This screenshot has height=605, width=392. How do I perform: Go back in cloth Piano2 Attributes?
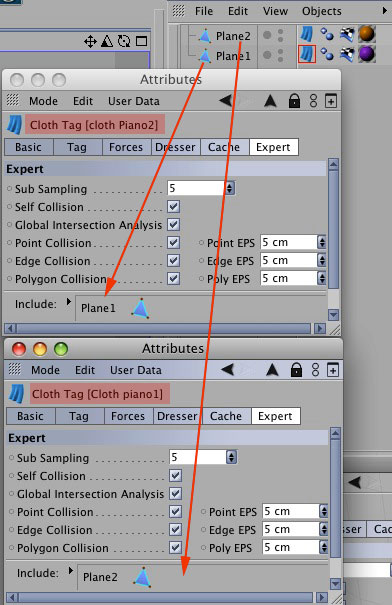(x=226, y=101)
